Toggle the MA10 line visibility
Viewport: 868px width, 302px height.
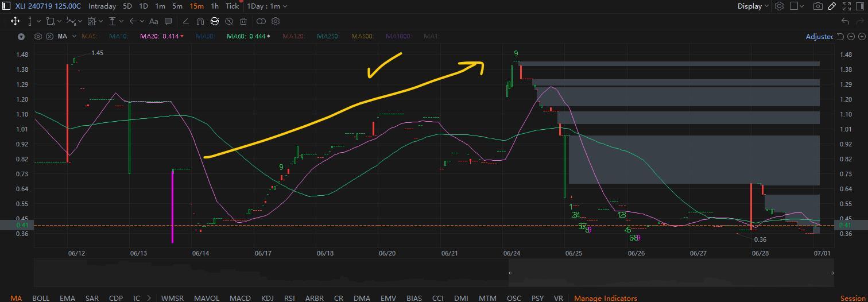[x=118, y=36]
